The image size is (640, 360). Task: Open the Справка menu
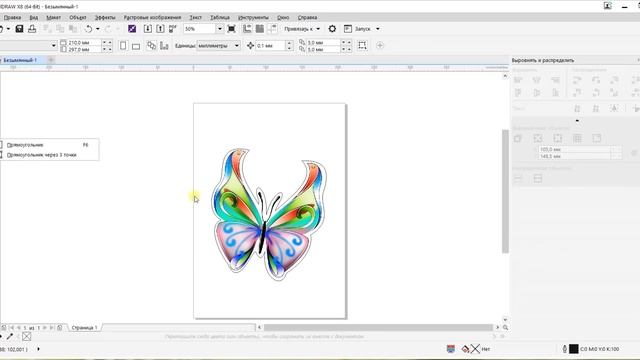pyautogui.click(x=307, y=18)
